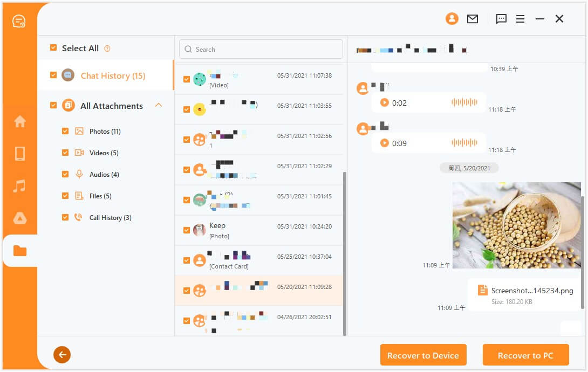The image size is (588, 372).
Task: Click the Recover to Device button
Action: tap(423, 355)
